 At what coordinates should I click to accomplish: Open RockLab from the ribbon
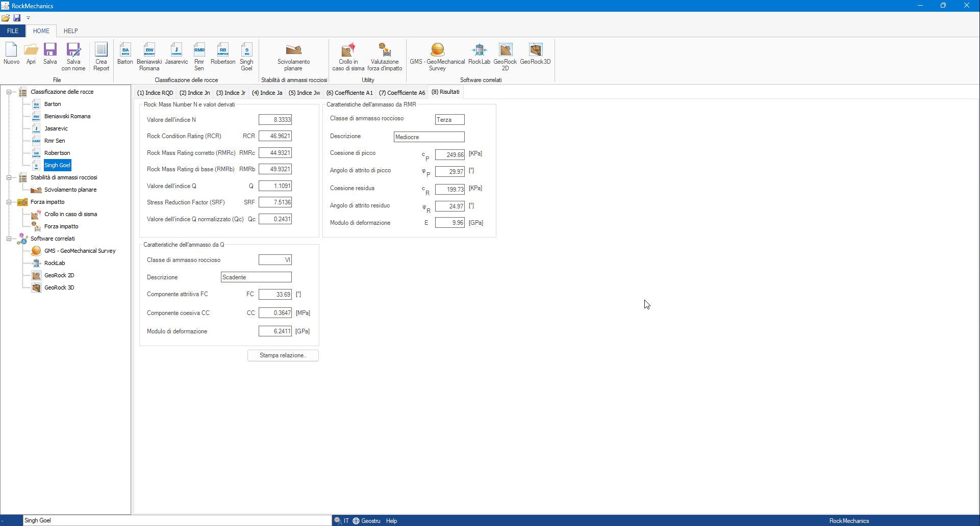pyautogui.click(x=479, y=54)
